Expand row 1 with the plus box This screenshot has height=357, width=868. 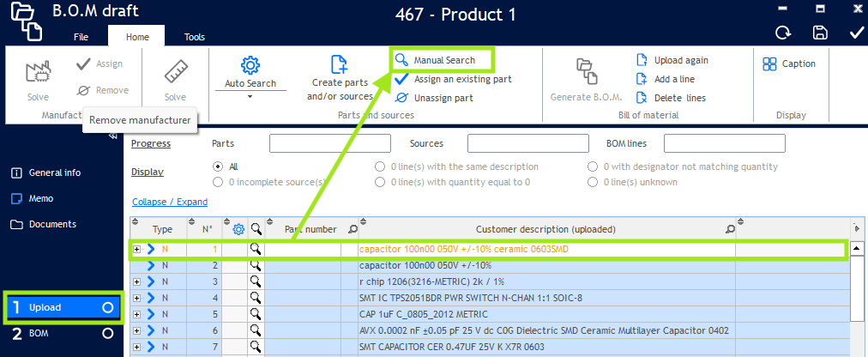coord(137,250)
